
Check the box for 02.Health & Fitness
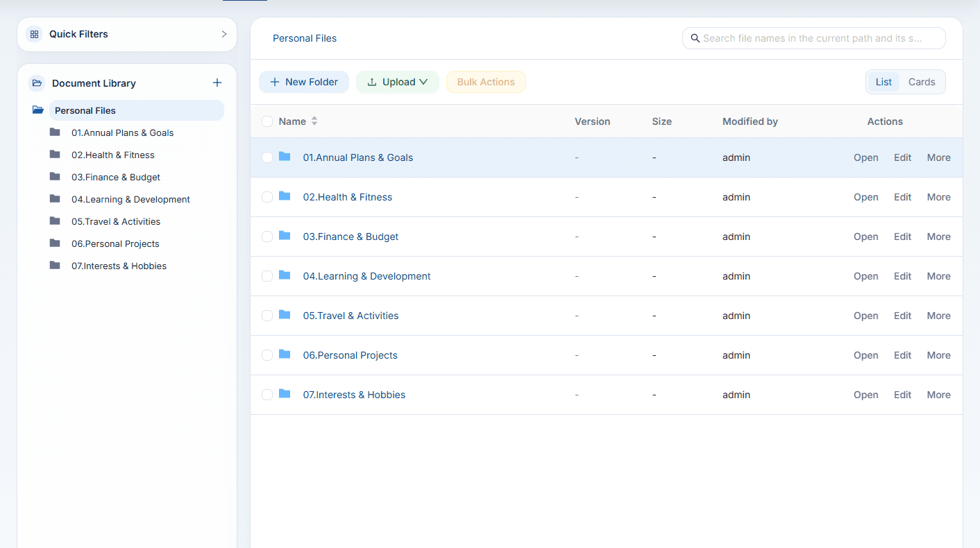pos(267,197)
